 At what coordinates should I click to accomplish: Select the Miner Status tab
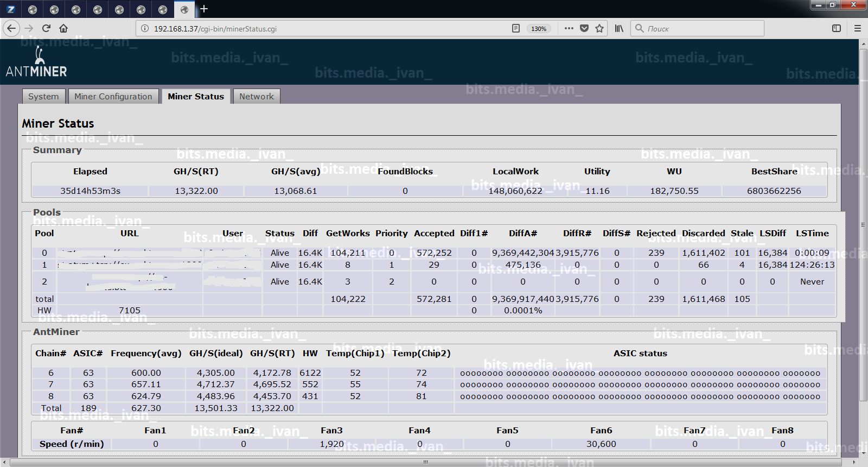click(x=196, y=96)
